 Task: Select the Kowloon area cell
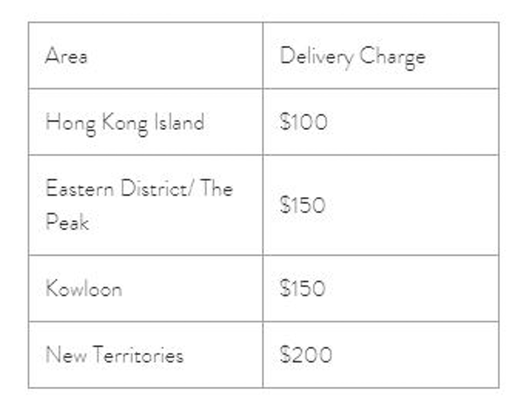84,288
